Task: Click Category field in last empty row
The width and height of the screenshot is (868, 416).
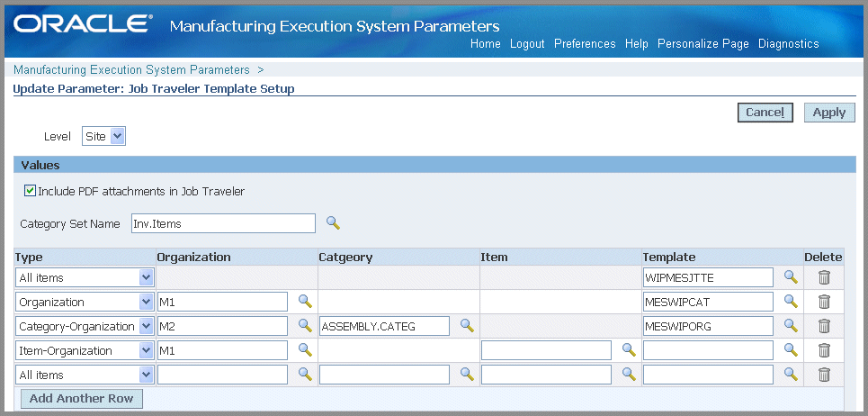Action: click(384, 375)
